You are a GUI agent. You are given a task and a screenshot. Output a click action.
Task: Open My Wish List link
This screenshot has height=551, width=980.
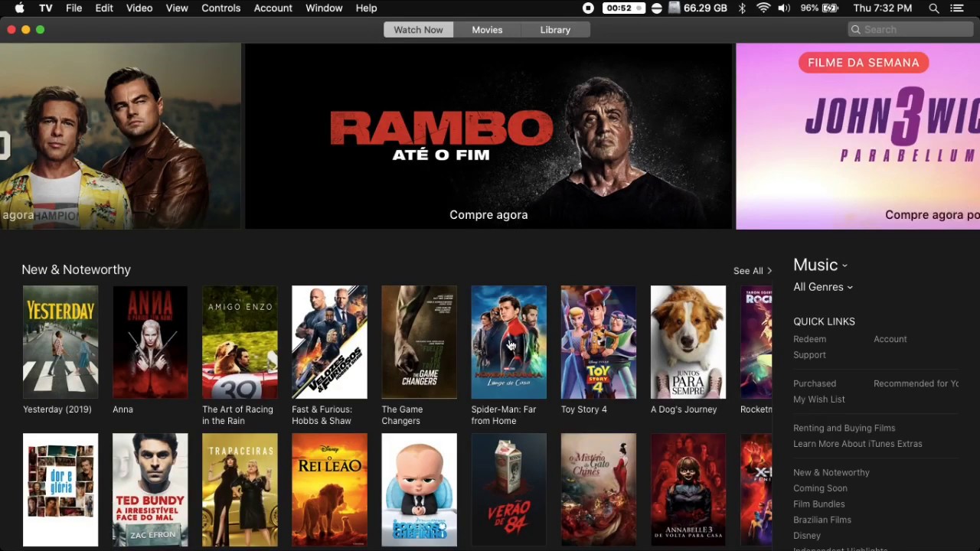(x=819, y=399)
